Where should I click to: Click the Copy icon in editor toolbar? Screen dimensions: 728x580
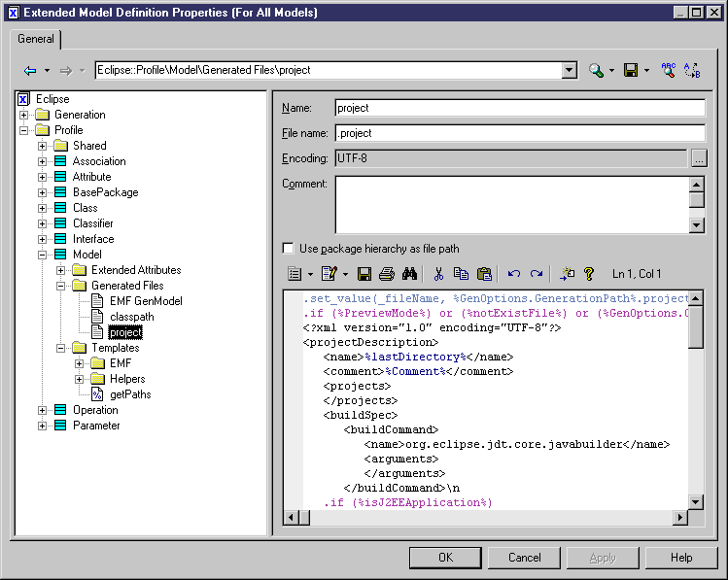tap(461, 274)
